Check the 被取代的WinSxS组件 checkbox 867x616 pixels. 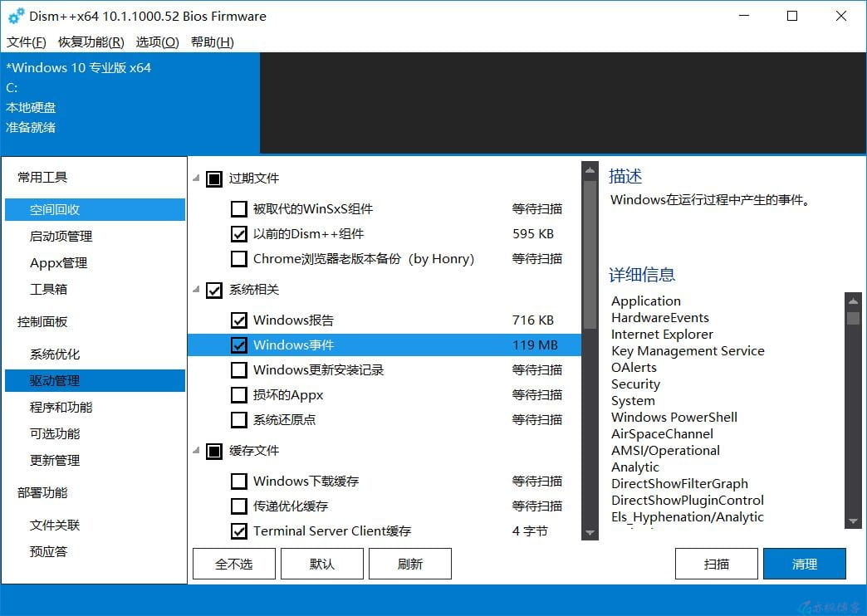tap(239, 209)
